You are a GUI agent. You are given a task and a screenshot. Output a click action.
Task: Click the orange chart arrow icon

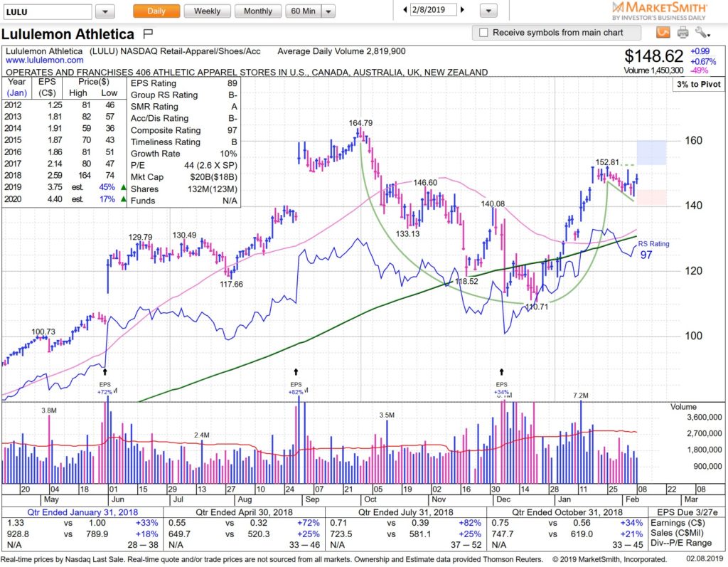tap(663, 32)
